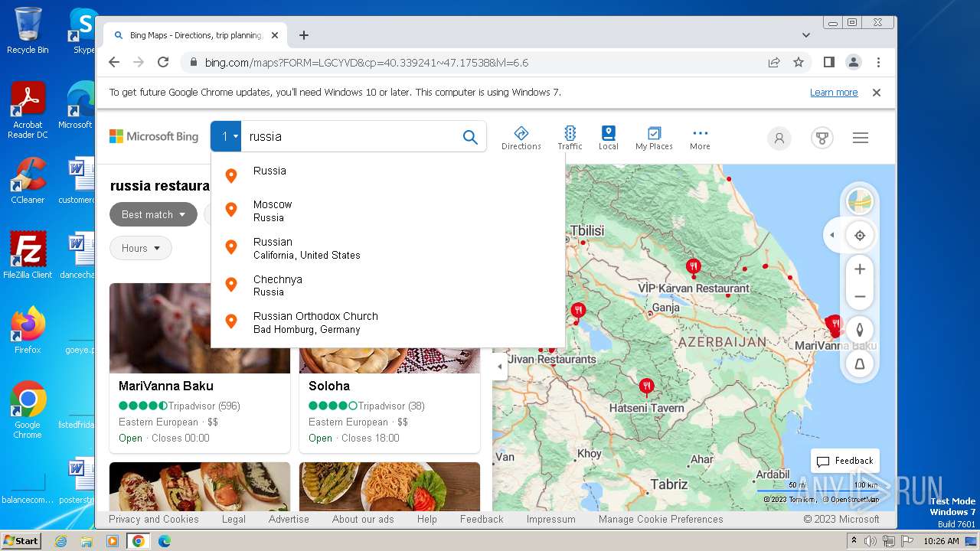Click the Chrome address bar URL
The width and height of the screenshot is (980, 551).
pyautogui.click(x=367, y=63)
